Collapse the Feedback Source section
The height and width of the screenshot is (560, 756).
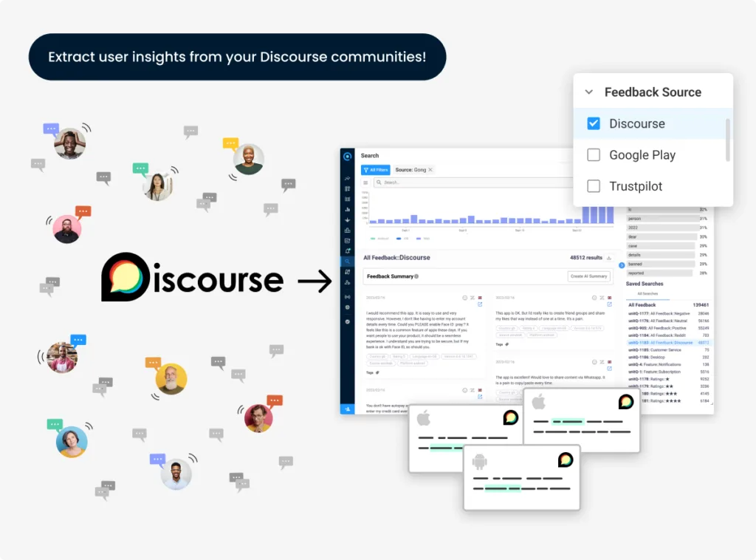tap(588, 92)
